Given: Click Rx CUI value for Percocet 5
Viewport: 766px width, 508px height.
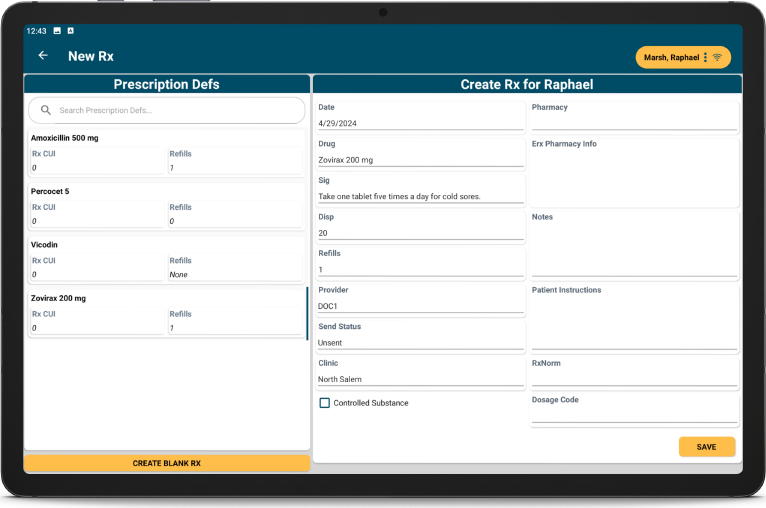Looking at the screenshot, I should tap(34, 221).
